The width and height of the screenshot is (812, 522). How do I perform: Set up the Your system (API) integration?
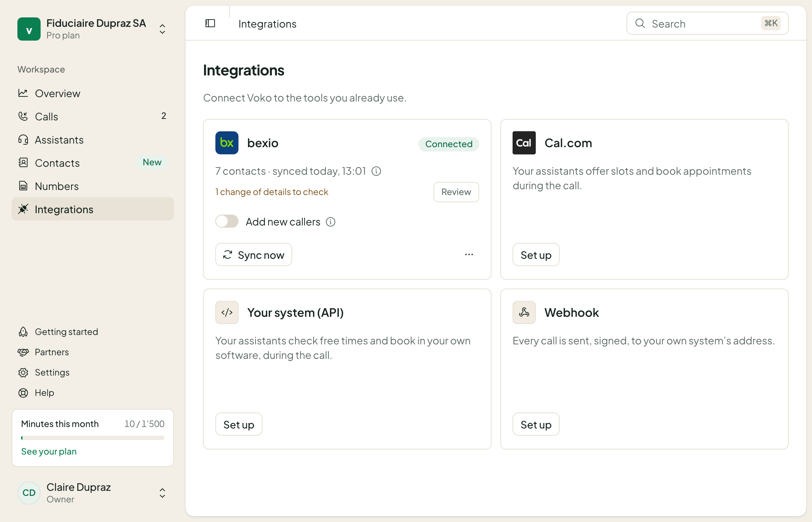click(239, 424)
